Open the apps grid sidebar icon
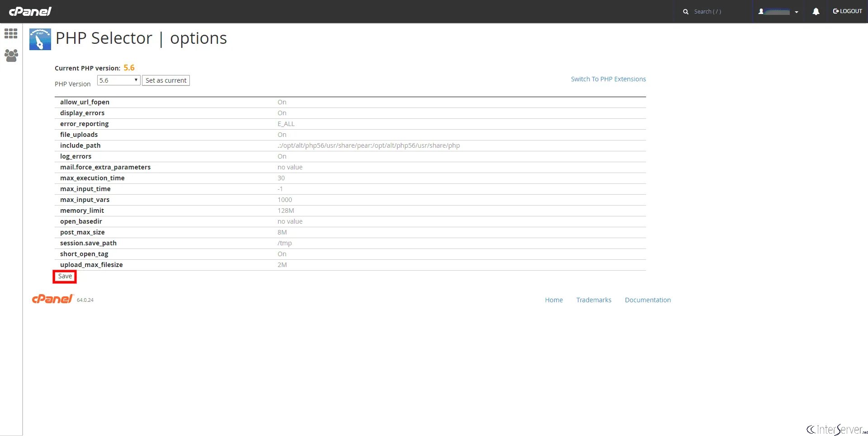The height and width of the screenshot is (436, 868). tap(11, 33)
